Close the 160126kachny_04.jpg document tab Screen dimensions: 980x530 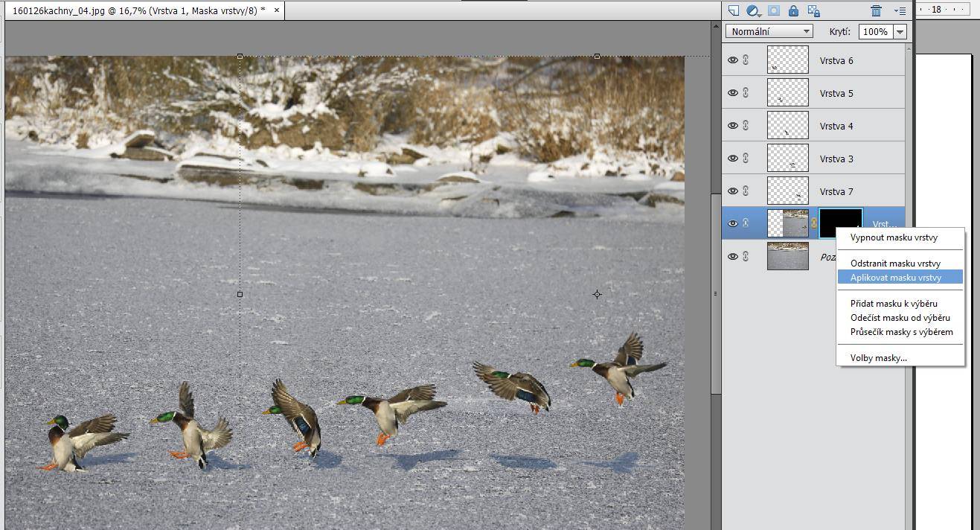click(277, 10)
